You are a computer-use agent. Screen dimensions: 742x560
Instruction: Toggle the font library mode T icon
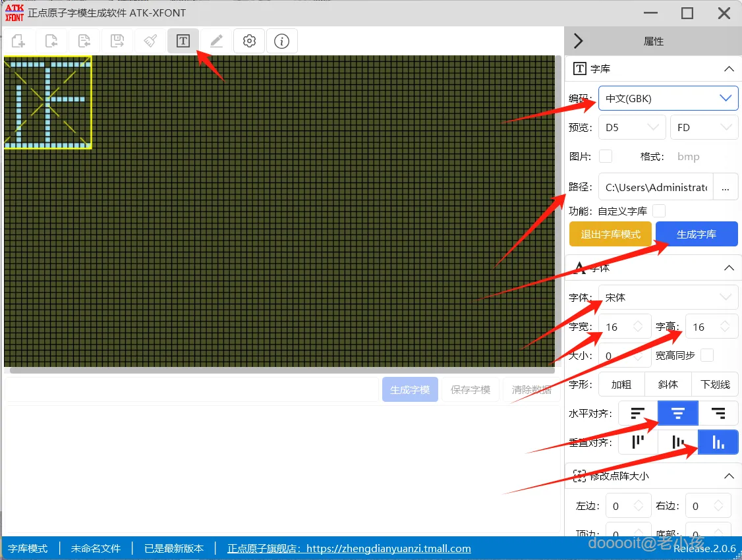[183, 41]
